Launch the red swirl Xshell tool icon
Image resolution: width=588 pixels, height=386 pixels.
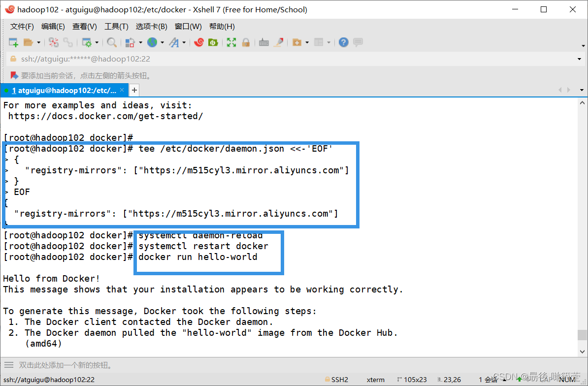(x=199, y=42)
